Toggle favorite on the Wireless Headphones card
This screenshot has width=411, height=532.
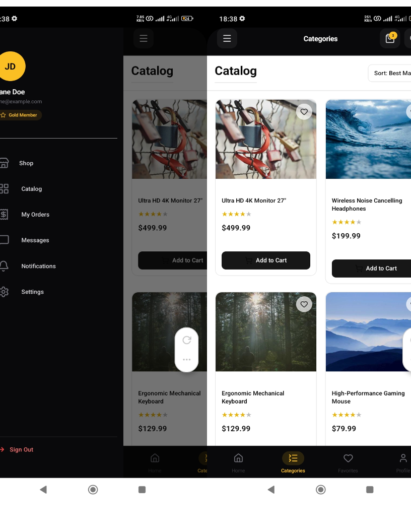[409, 112]
